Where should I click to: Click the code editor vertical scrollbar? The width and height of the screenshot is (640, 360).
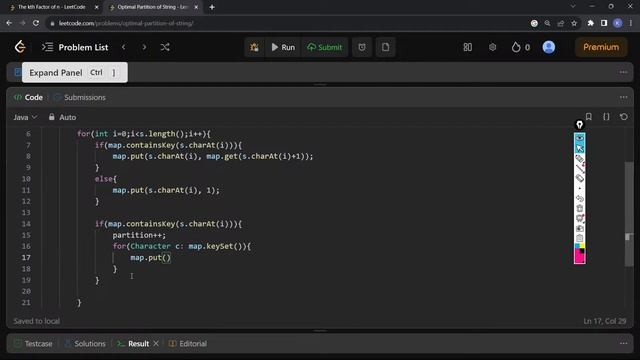(x=629, y=214)
